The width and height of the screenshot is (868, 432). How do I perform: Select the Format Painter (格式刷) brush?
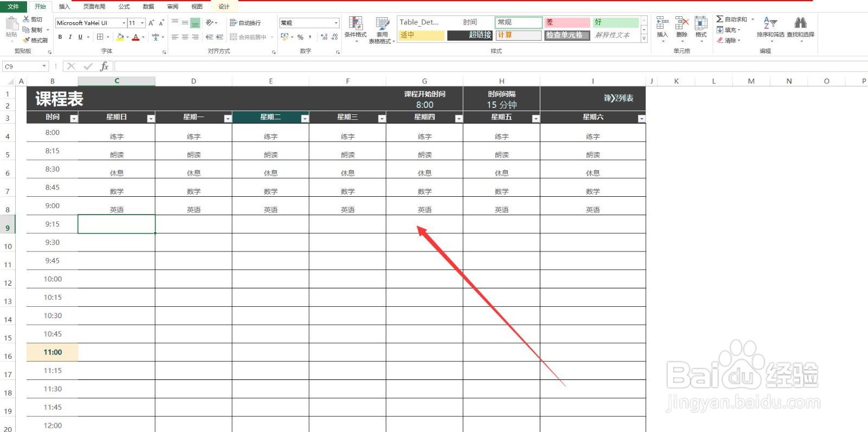[26, 40]
